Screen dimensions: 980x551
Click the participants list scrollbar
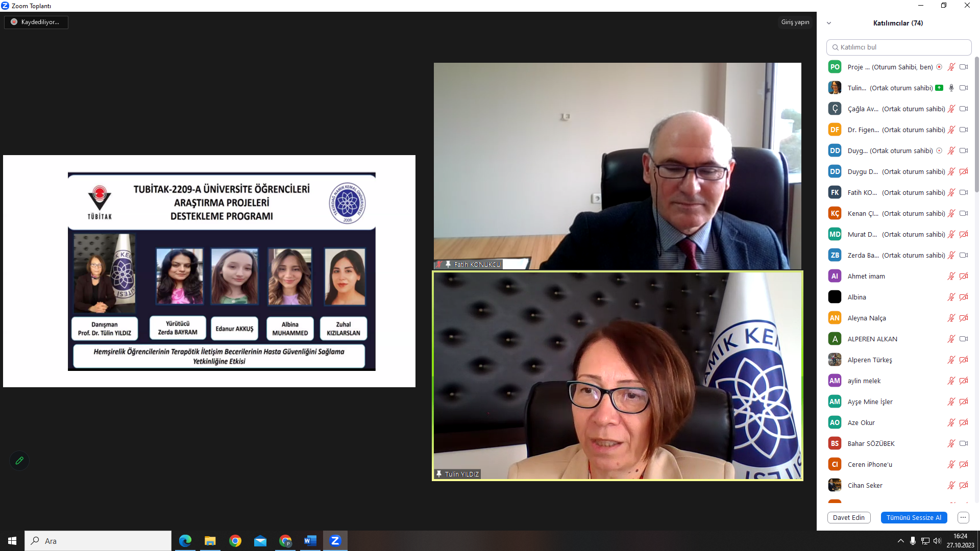[x=977, y=125]
